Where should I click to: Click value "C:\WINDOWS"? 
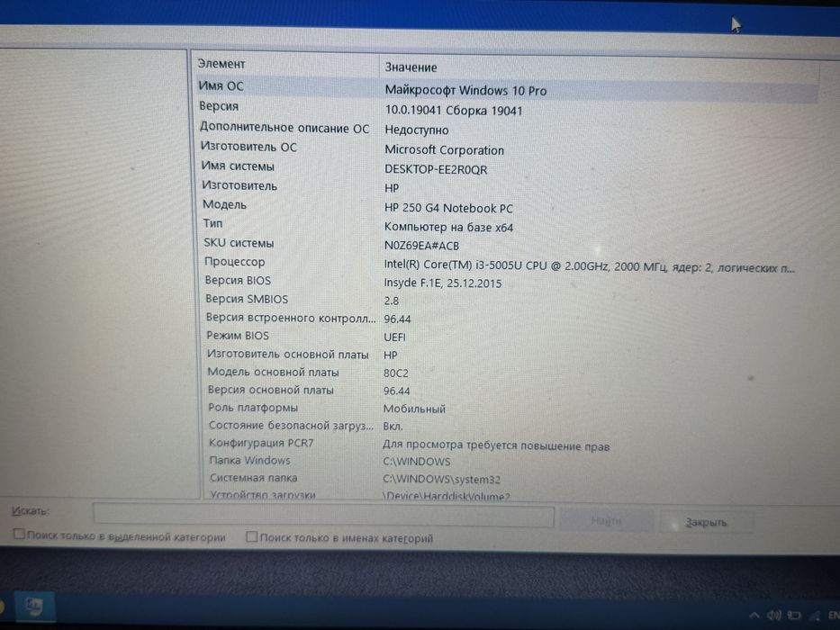point(417,462)
